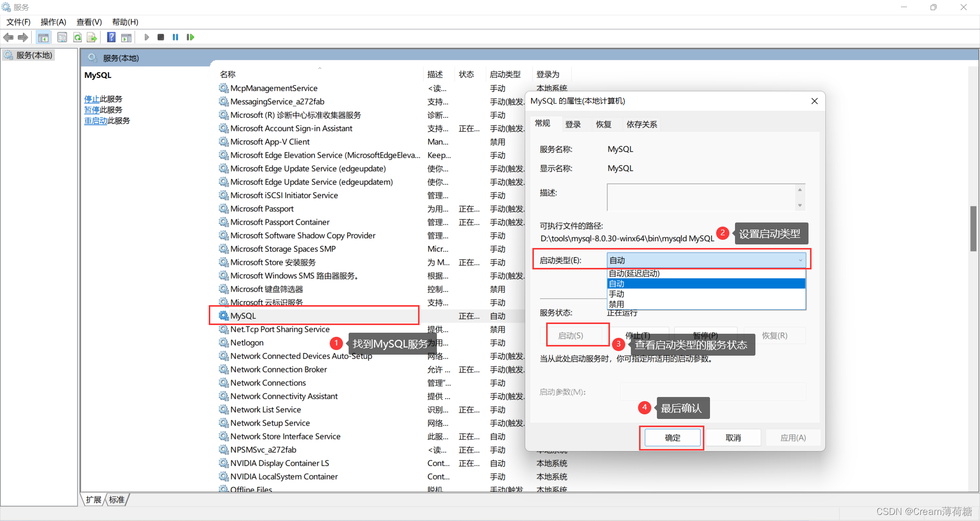The image size is (980, 521).
Task: Click the description box scroll-up arrow
Action: pos(800,190)
